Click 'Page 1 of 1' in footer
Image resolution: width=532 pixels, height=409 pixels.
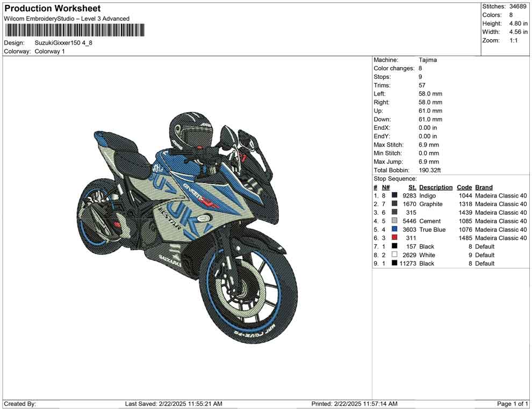tap(512, 404)
